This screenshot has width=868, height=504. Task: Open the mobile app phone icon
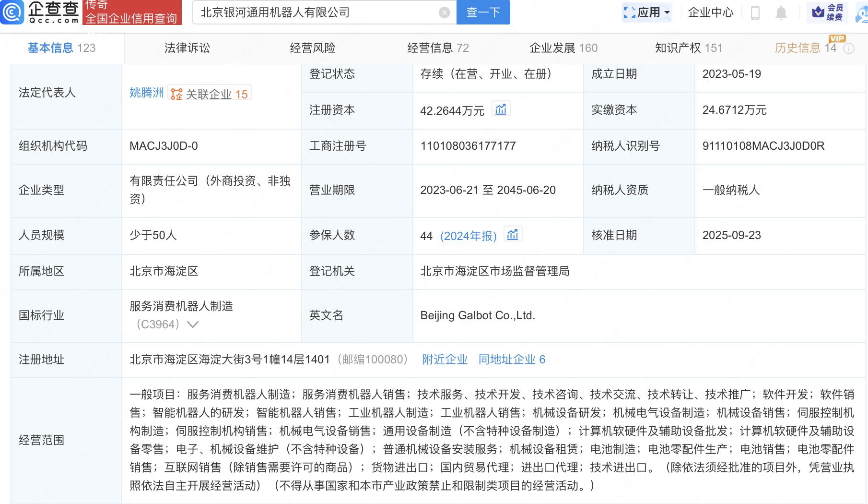pos(755,13)
